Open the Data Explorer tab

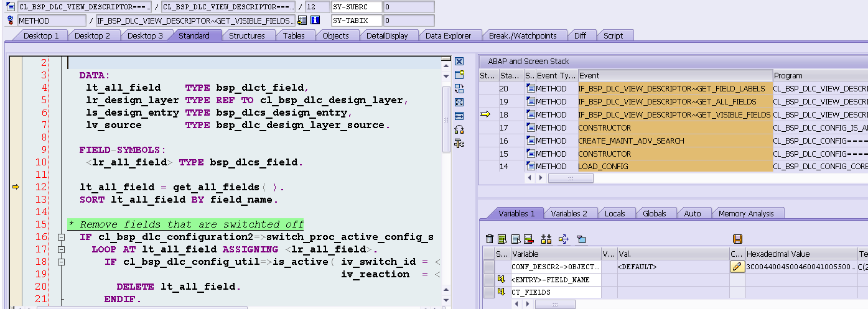click(x=448, y=35)
